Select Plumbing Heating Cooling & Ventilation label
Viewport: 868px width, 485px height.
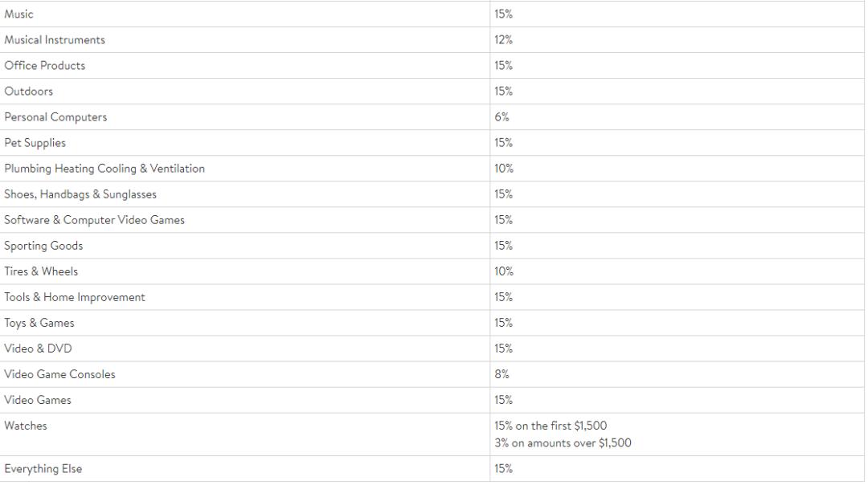pyautogui.click(x=104, y=169)
